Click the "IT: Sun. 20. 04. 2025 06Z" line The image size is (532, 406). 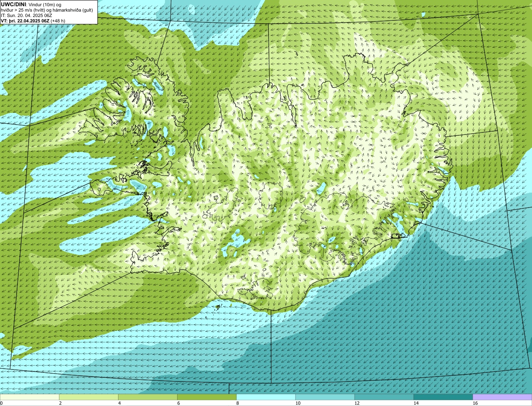[26, 15]
